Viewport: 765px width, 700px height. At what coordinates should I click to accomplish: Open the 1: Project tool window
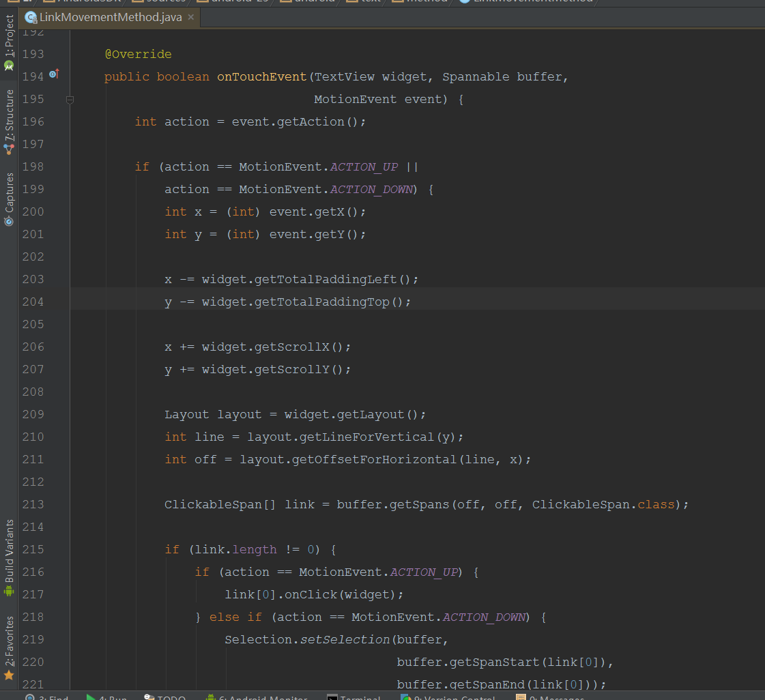coord(9,42)
